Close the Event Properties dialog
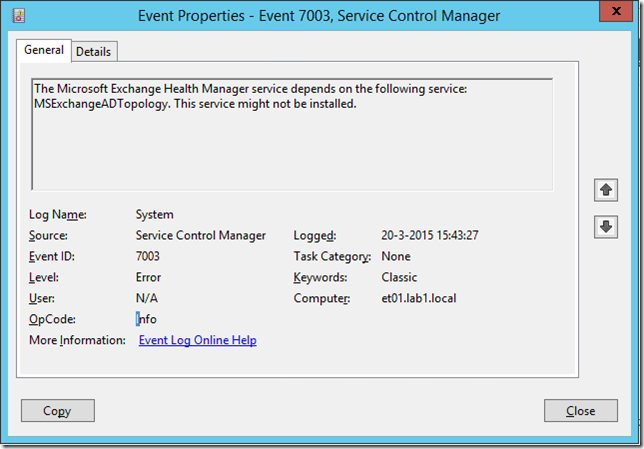This screenshot has width=644, height=449. [581, 410]
